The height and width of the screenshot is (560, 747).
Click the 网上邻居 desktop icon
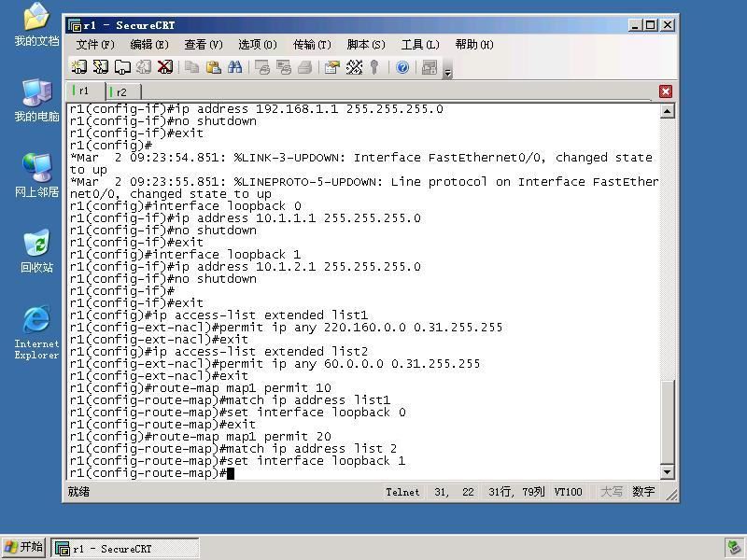(36, 175)
